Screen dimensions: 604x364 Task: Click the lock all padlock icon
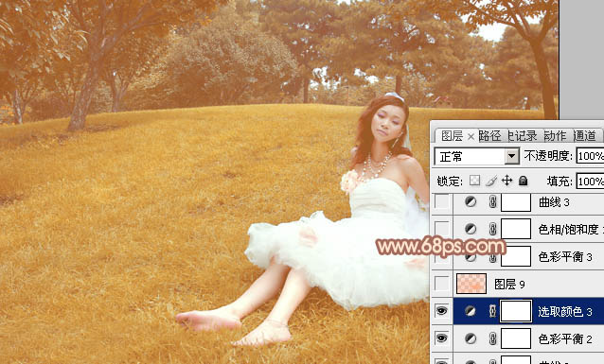tap(523, 181)
